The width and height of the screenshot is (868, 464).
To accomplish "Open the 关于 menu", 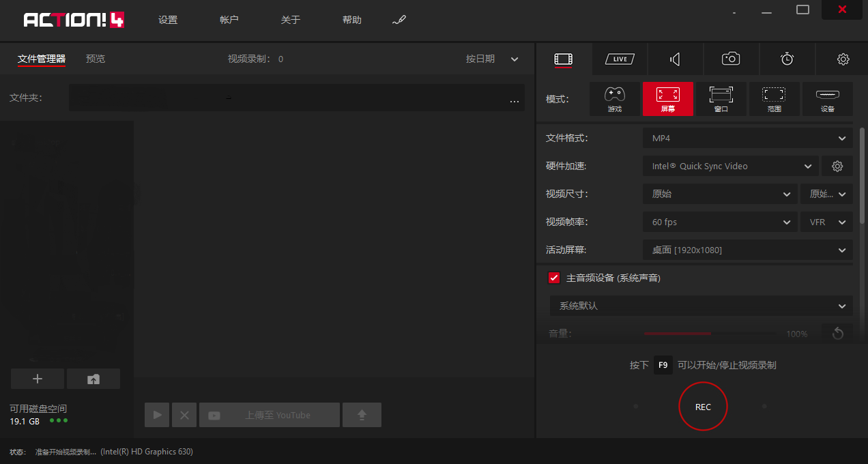I will 291,20.
